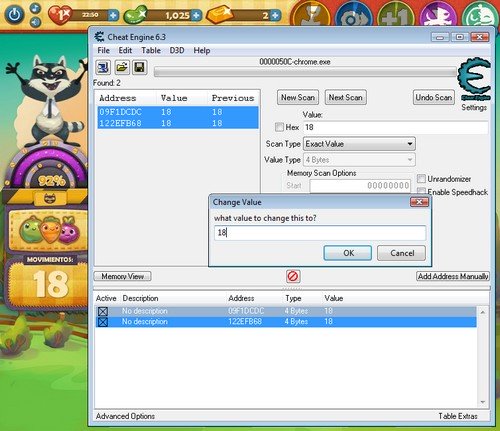Screen dimensions: 500x431
Task: Close the Change Value dialog
Action: click(419, 202)
